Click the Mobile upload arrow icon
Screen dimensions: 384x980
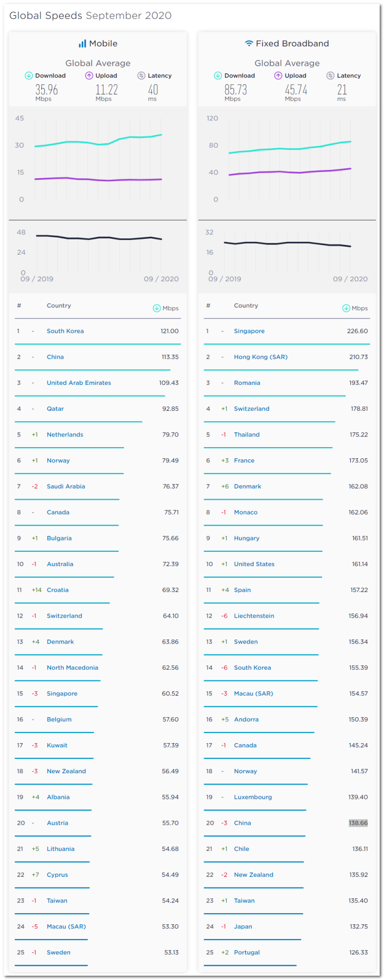pyautogui.click(x=89, y=76)
